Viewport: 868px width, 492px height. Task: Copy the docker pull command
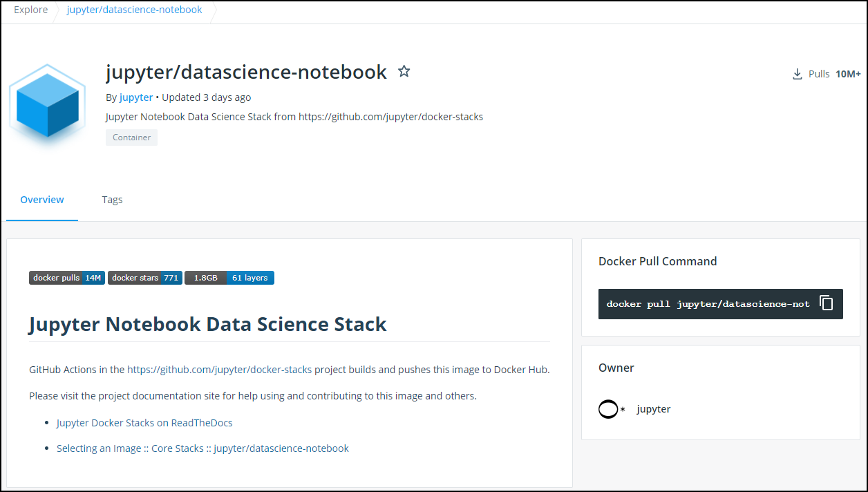(x=827, y=303)
